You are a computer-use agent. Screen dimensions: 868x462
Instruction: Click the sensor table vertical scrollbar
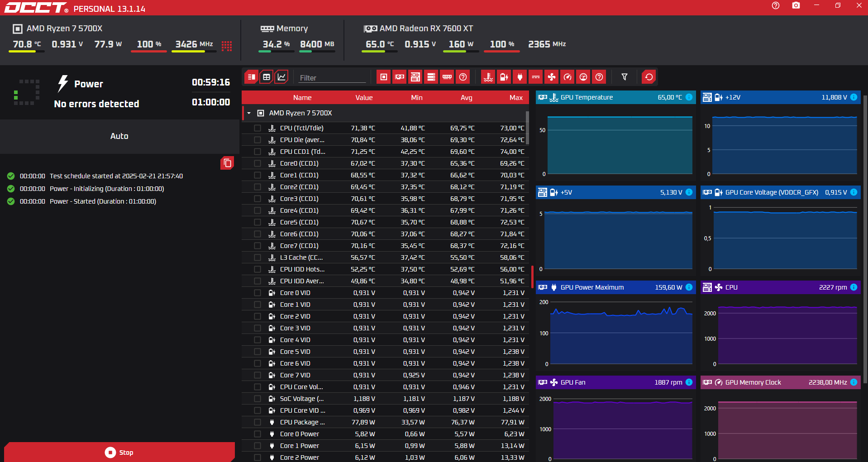pos(527,128)
